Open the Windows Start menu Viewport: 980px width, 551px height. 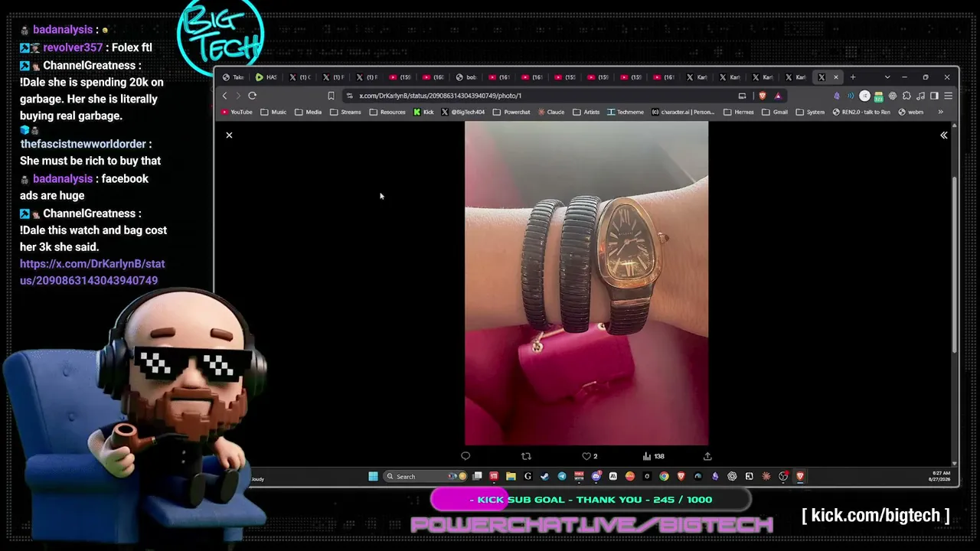[373, 476]
